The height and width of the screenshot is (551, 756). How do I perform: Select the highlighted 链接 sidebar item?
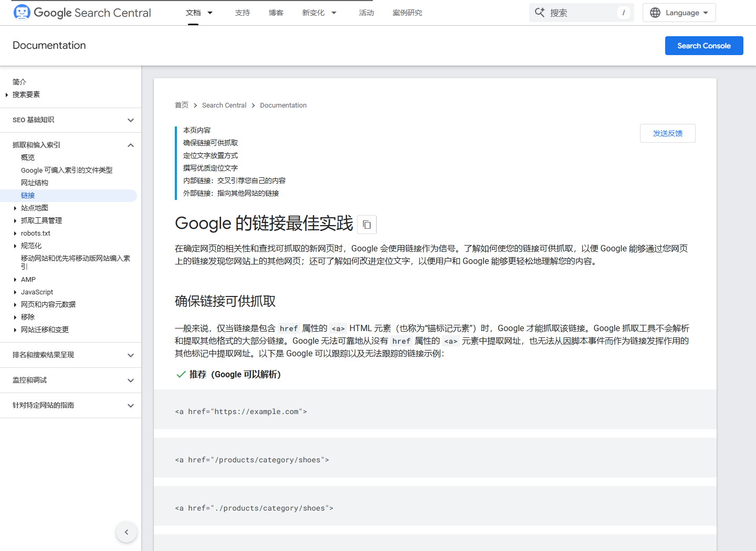click(68, 195)
